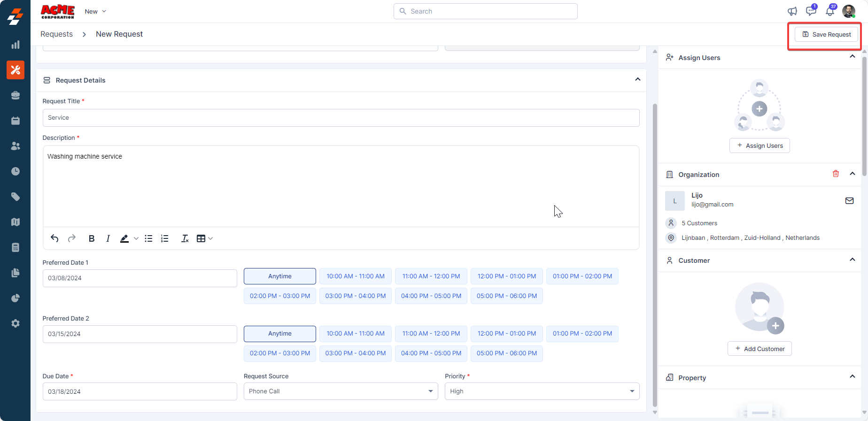Click the Add Customer button
Viewport: 868px width, 421px height.
coord(759,349)
